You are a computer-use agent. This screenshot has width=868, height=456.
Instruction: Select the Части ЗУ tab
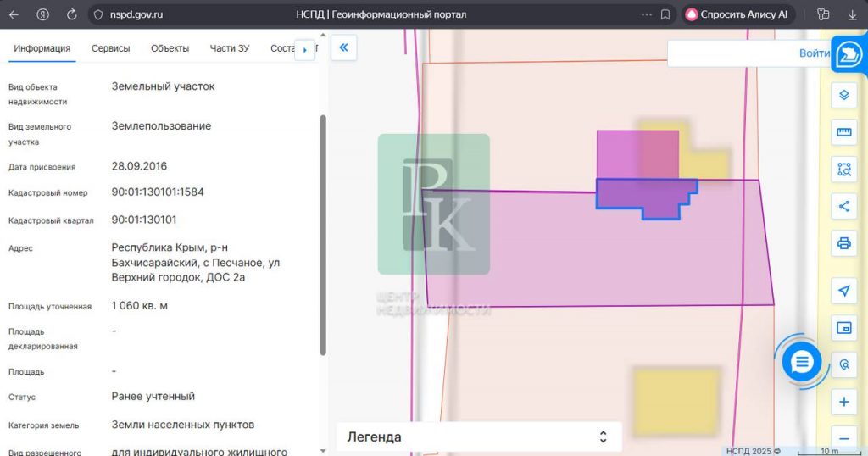point(229,48)
